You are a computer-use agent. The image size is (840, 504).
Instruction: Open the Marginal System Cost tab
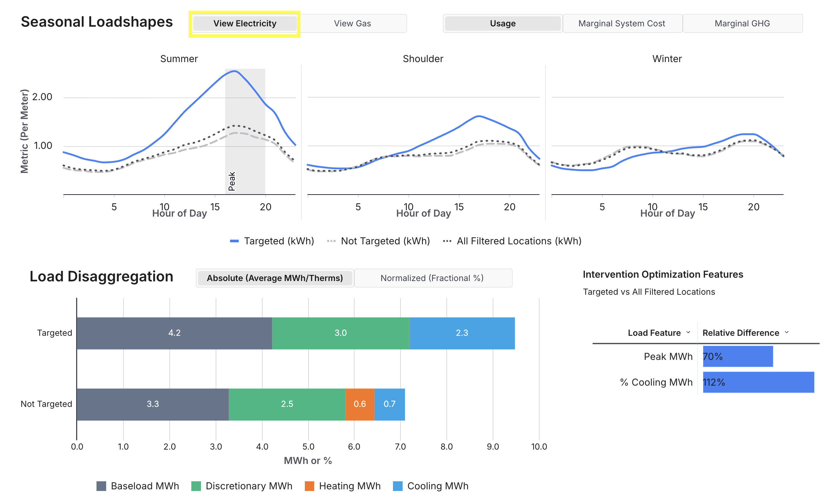click(x=622, y=23)
